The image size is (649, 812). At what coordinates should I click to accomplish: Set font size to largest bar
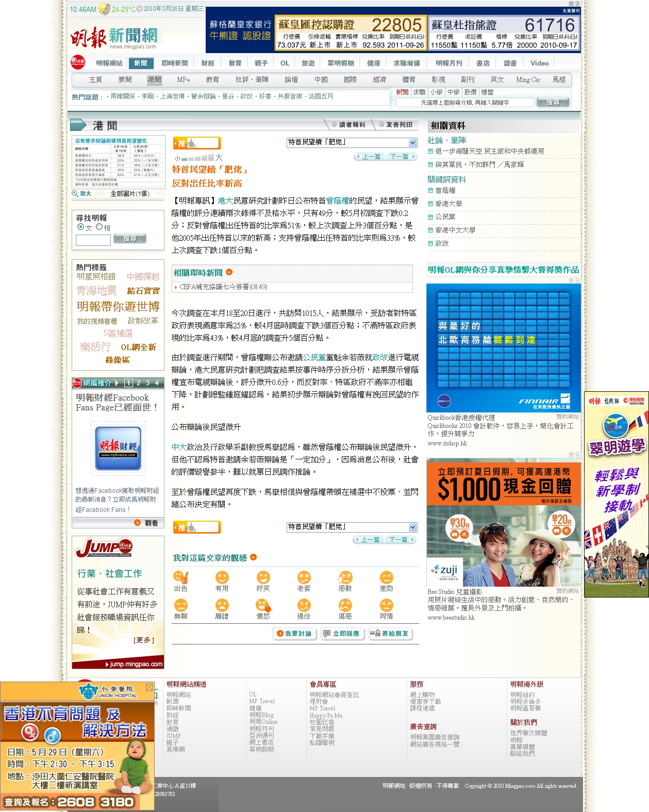[211, 157]
